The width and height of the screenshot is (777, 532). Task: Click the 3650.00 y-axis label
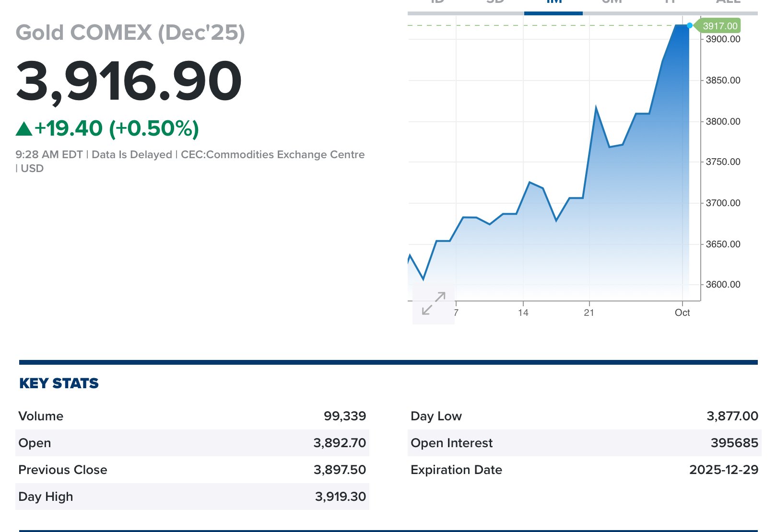click(x=723, y=244)
